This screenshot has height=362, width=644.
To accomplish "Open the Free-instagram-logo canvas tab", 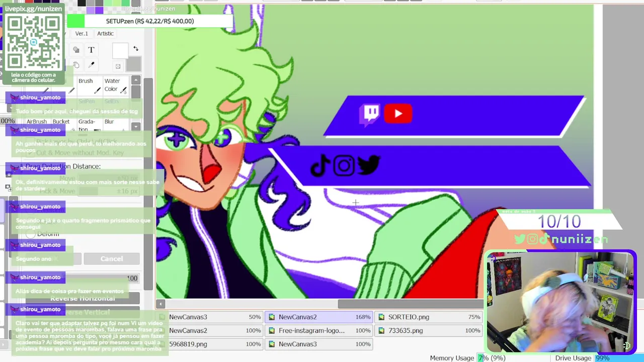I will (319, 331).
